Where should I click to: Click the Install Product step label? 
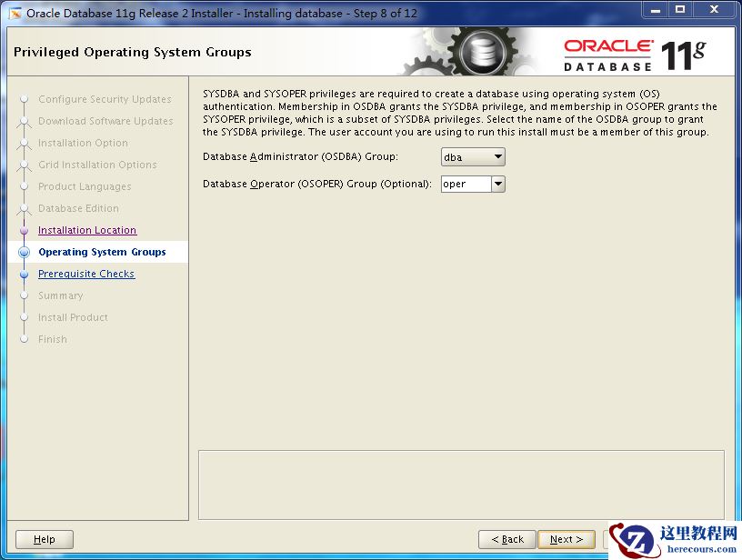(x=73, y=317)
